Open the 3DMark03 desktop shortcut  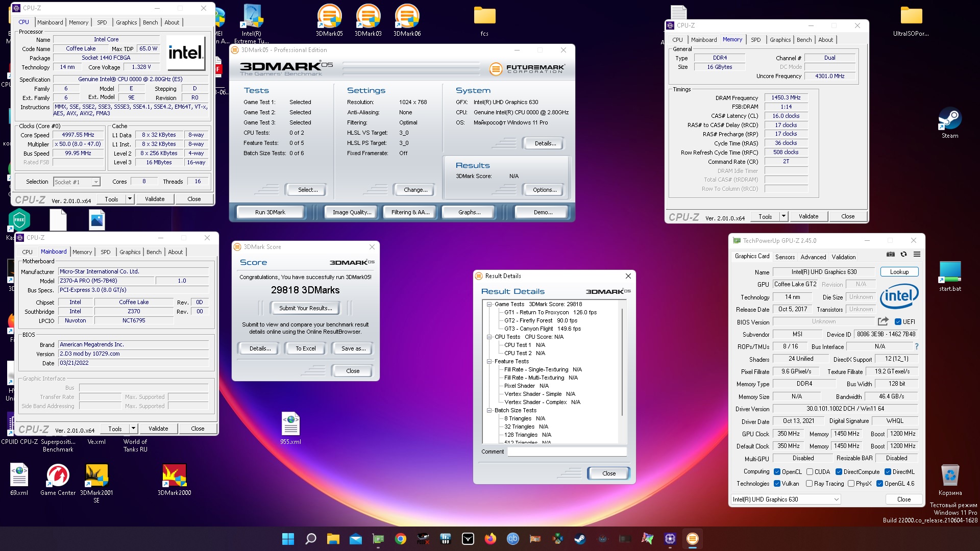pyautogui.click(x=368, y=20)
